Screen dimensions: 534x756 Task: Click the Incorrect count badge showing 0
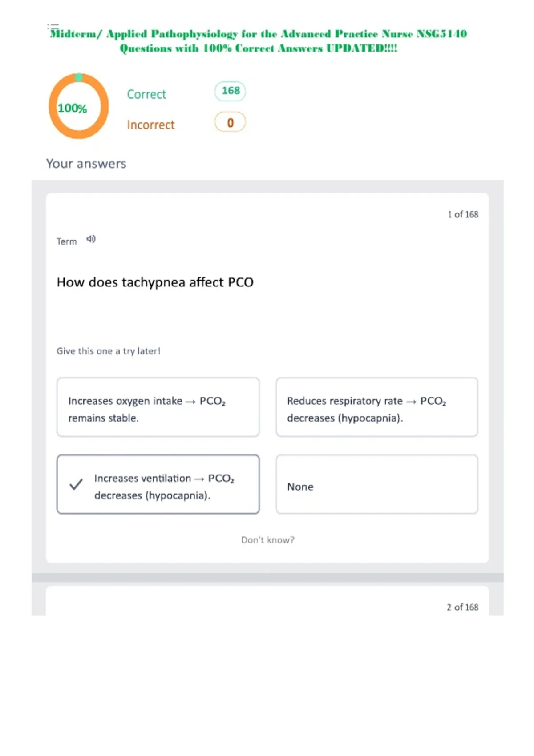230,122
